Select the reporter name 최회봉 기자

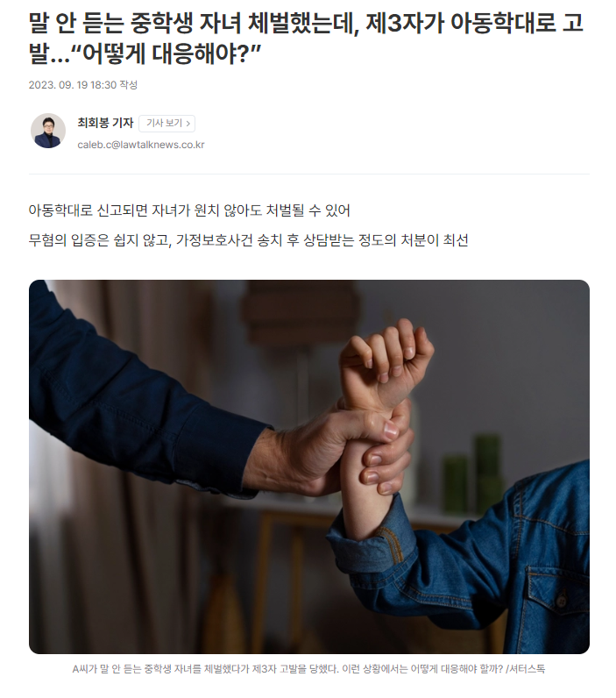coord(105,123)
